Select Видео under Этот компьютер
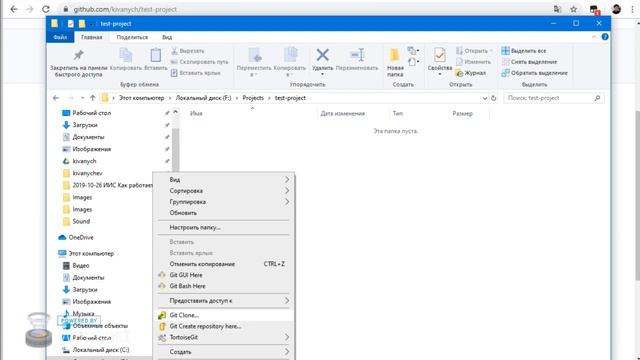640x360 pixels. point(81,266)
